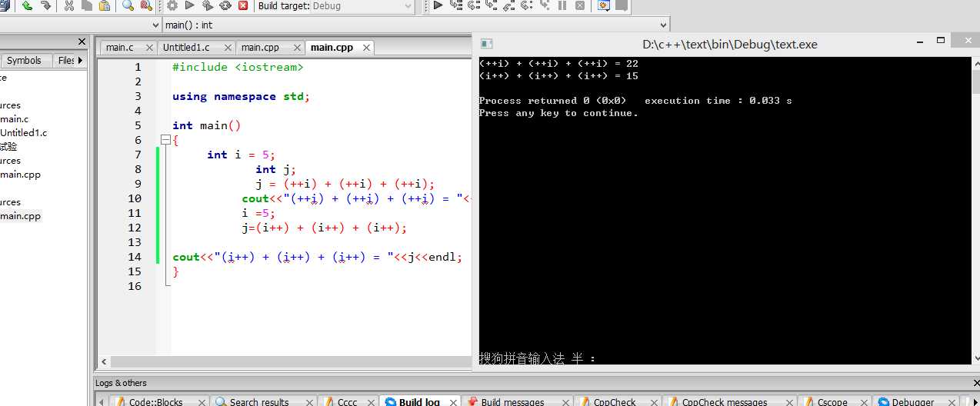This screenshot has width=980, height=406.
Task: Select Untitled1.c in the project tree
Action: coord(24,133)
